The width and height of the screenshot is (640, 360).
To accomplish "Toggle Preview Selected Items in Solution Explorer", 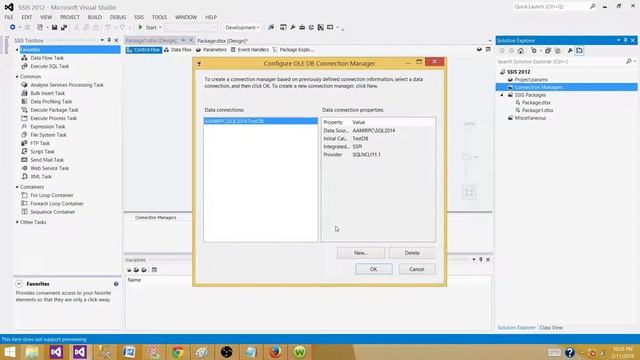I will tap(580, 51).
